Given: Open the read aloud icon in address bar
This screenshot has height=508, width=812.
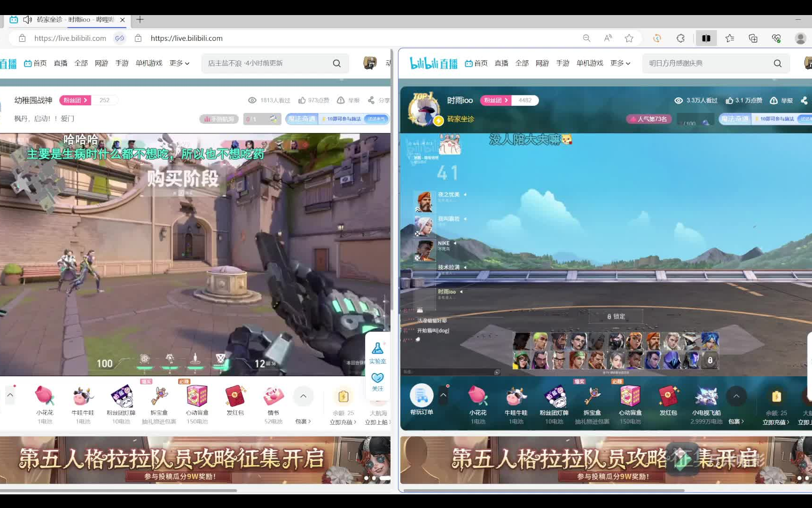Looking at the screenshot, I should 608,38.
